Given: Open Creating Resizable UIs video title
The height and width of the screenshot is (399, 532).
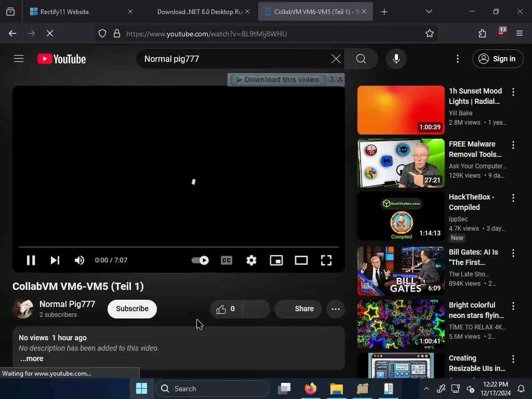Looking at the screenshot, I should point(477,363).
